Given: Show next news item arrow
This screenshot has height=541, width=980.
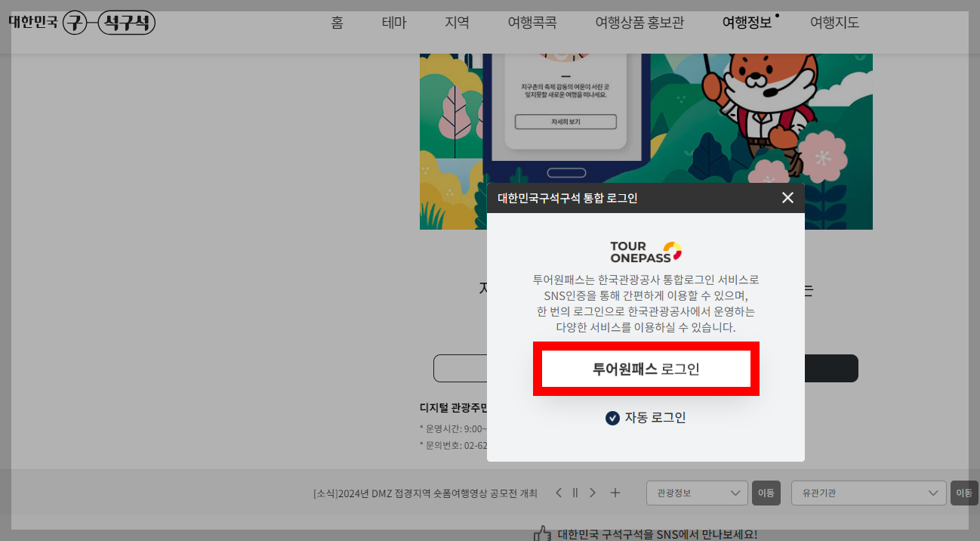Looking at the screenshot, I should (593, 493).
